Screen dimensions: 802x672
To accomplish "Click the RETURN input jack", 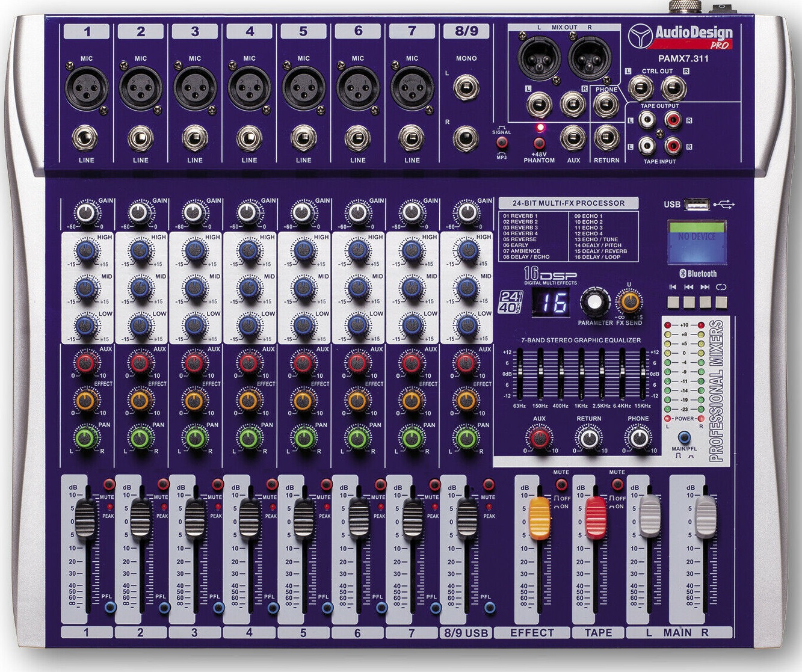I will 606,138.
